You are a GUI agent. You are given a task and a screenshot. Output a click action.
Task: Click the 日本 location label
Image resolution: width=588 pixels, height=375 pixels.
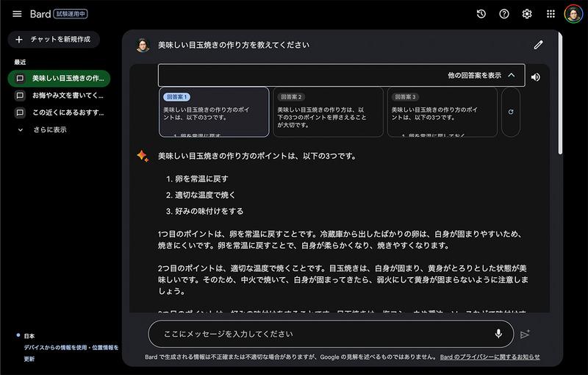pos(29,336)
